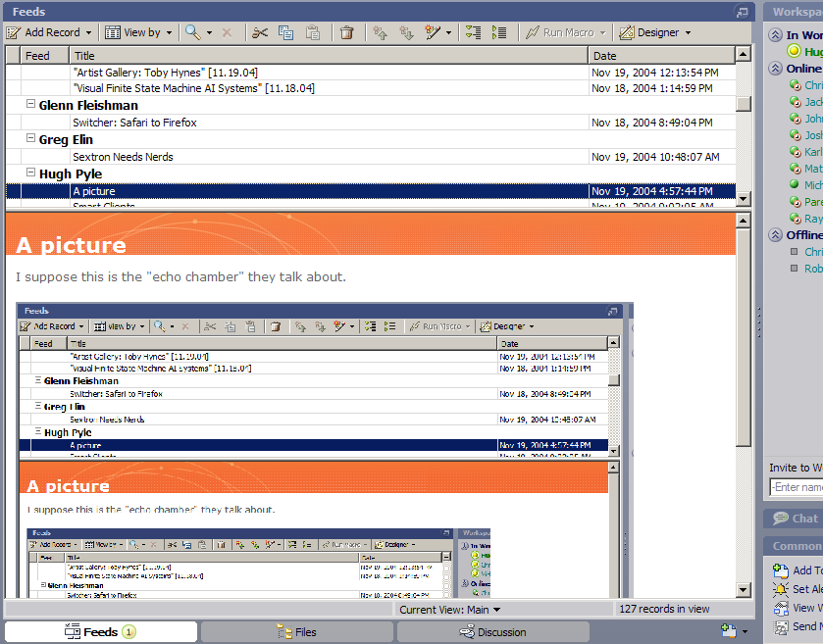Click the Date column header

pyautogui.click(x=663, y=56)
